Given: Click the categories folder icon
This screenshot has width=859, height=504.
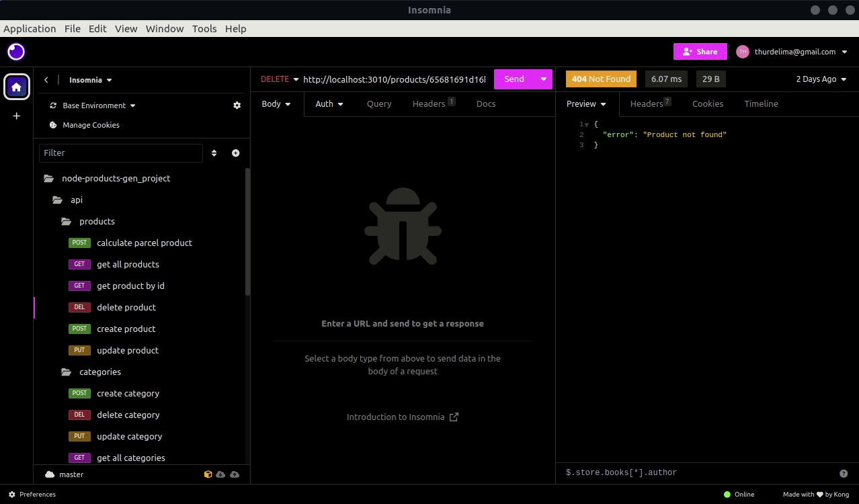Looking at the screenshot, I should pos(67,372).
